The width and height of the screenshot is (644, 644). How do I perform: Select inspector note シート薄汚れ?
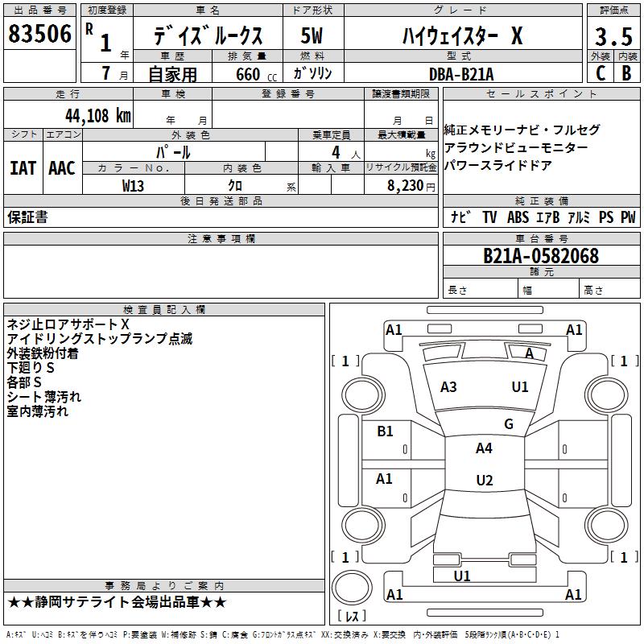click(44, 396)
